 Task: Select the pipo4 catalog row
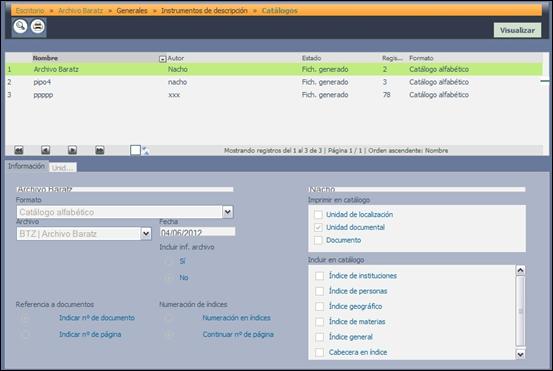(274, 82)
